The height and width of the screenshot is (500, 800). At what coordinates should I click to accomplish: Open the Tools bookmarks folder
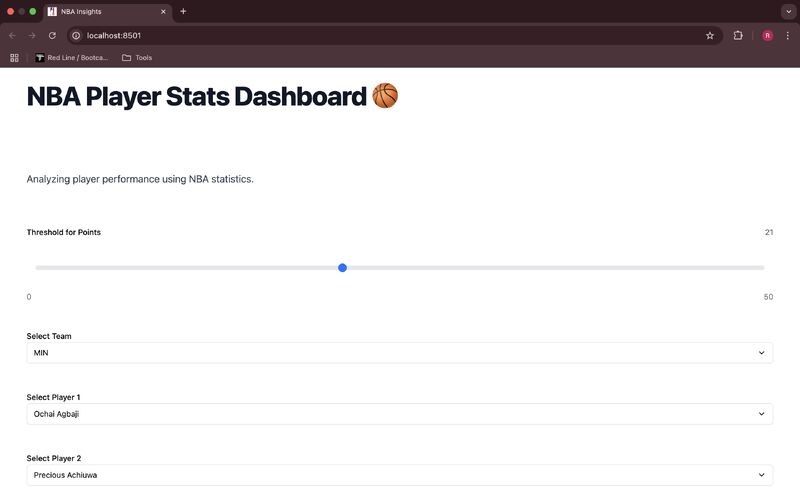(x=137, y=58)
